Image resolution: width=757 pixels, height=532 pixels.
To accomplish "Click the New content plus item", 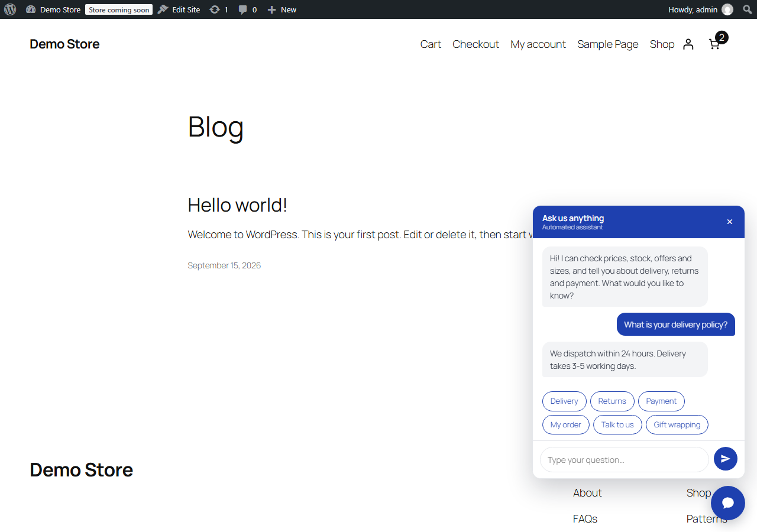I will tap(282, 9).
